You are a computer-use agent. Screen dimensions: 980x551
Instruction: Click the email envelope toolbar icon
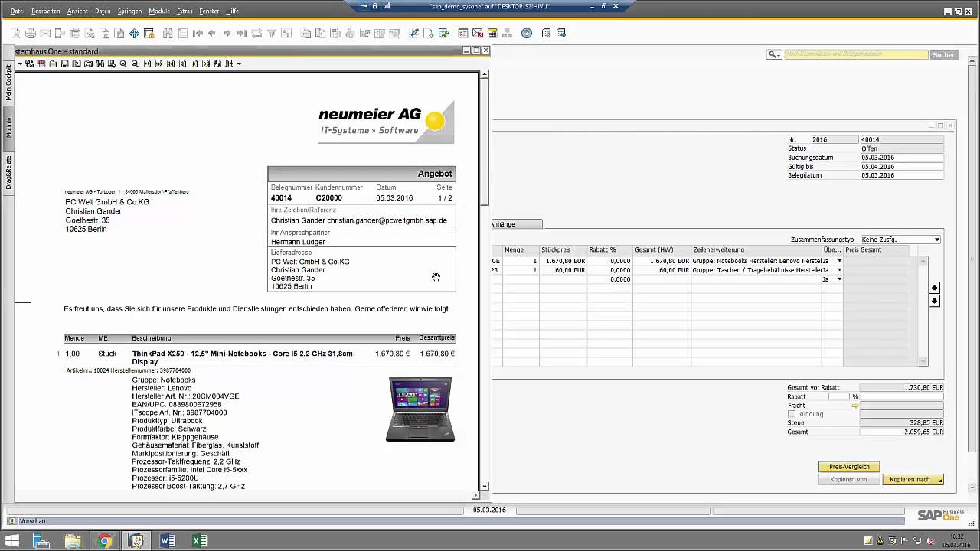pos(45,34)
